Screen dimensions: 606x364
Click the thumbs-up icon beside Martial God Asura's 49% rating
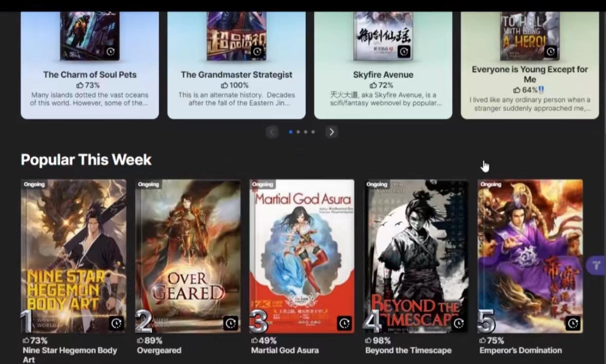[x=254, y=340]
